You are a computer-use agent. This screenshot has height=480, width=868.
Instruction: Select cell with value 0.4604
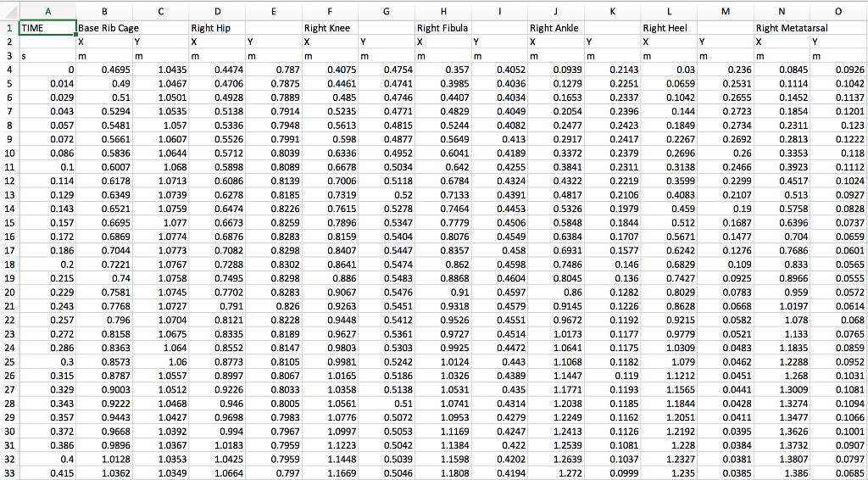tap(499, 278)
